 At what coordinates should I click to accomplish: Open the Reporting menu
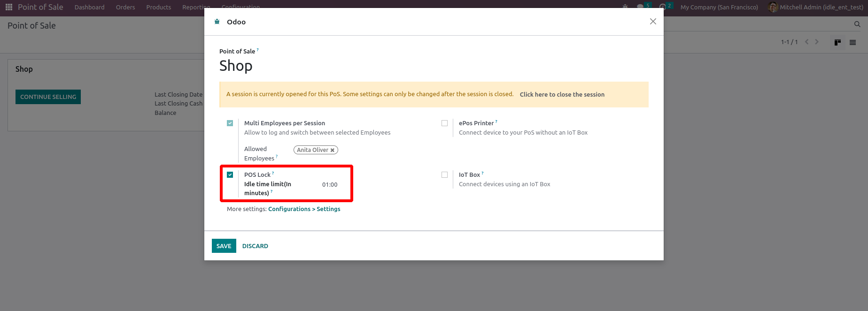point(196,7)
